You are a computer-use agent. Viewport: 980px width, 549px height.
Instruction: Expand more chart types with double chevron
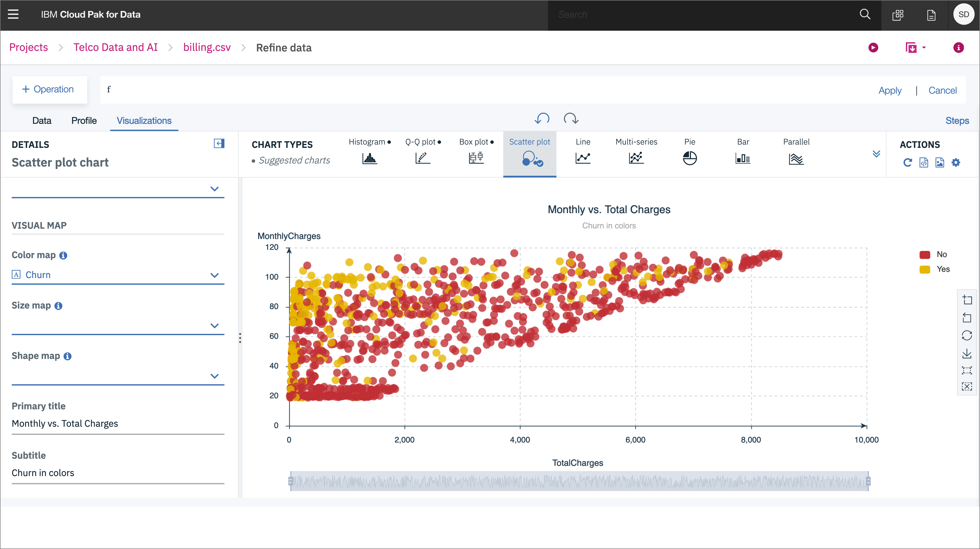[x=876, y=154]
